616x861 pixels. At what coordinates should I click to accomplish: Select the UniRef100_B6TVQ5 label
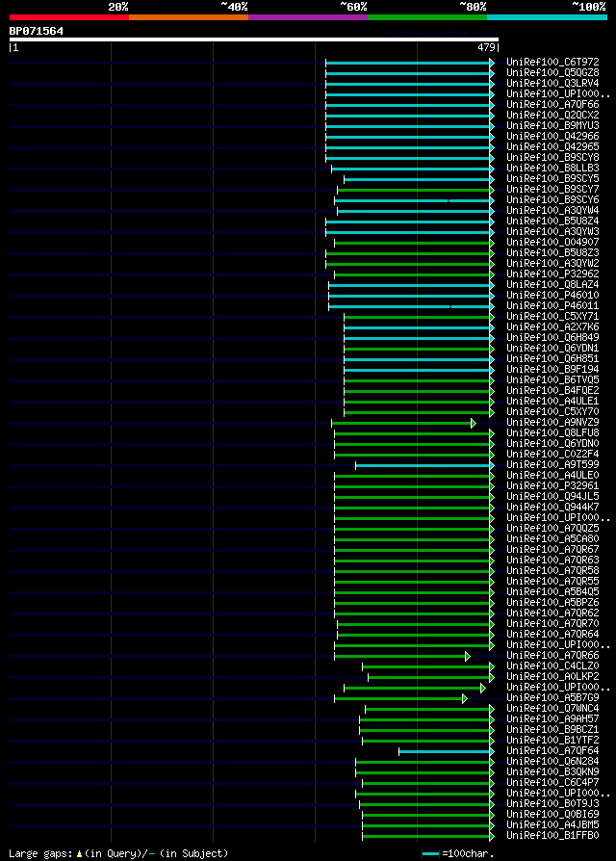552,380
